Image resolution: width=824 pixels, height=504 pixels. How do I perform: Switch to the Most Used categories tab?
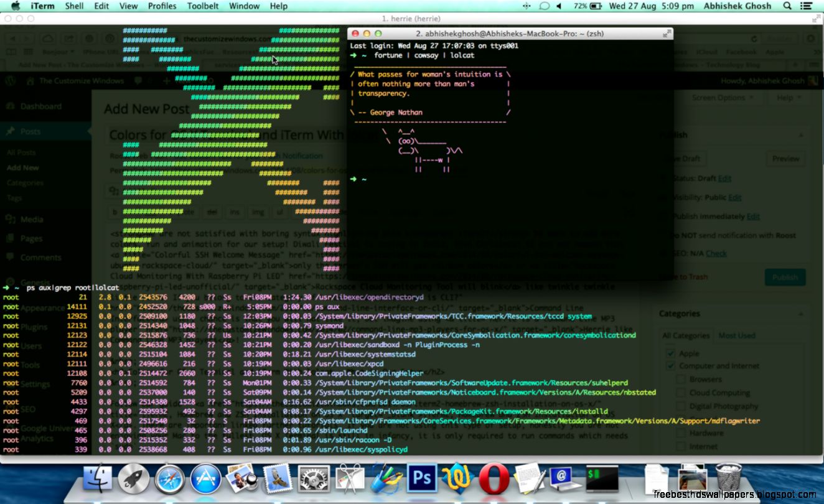pos(737,335)
